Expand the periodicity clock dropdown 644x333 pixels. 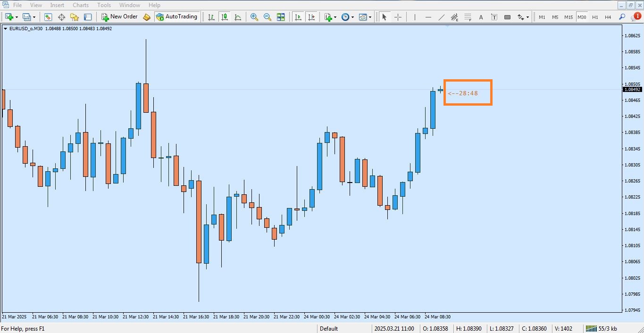(352, 17)
